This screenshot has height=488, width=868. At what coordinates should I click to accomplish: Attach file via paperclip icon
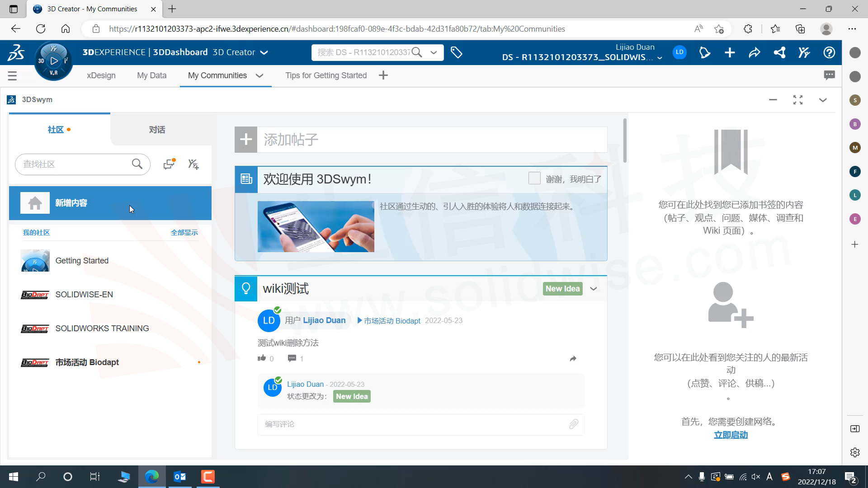click(x=574, y=424)
